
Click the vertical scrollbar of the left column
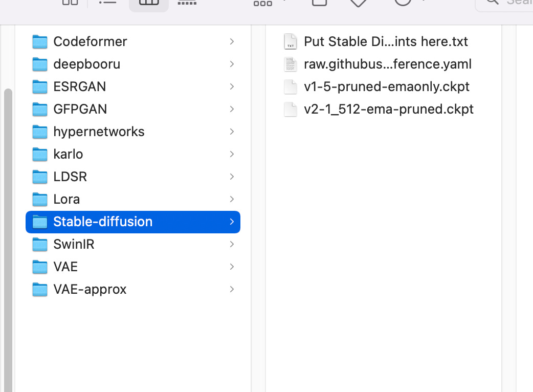[x=8, y=240]
